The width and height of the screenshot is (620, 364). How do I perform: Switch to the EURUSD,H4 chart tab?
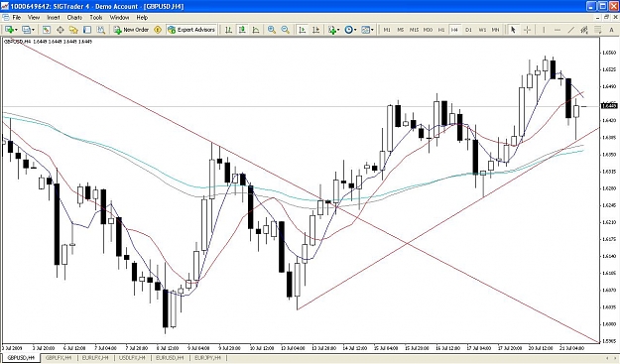coord(170,358)
